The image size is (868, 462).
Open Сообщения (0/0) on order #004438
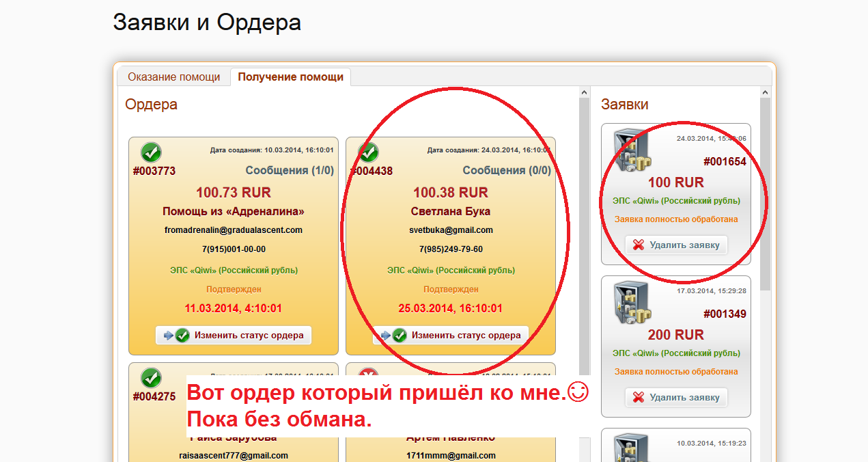point(507,170)
